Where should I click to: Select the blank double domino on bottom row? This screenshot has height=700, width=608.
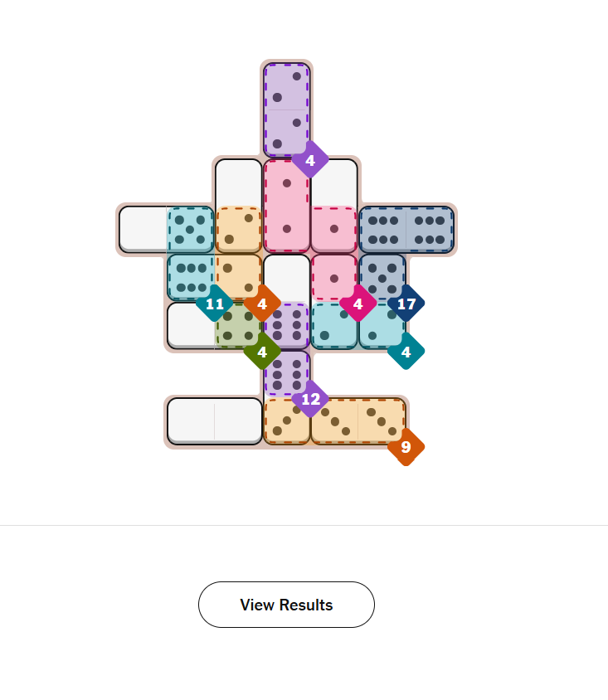(215, 421)
